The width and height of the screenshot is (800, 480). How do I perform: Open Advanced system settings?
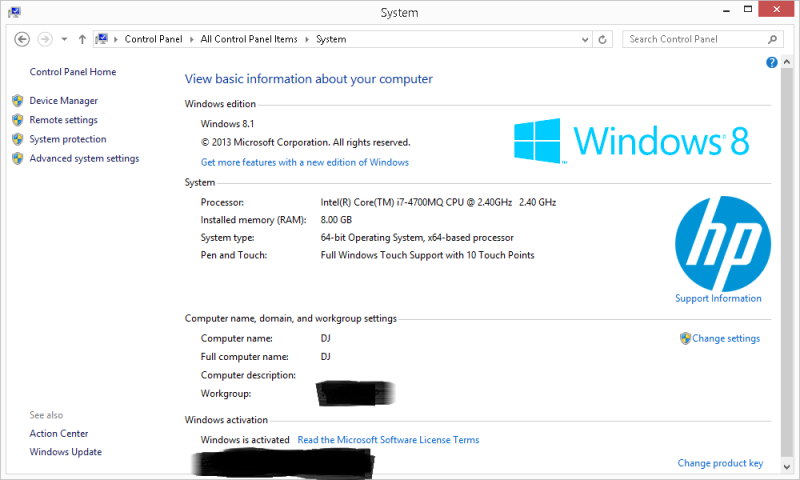[x=84, y=159]
